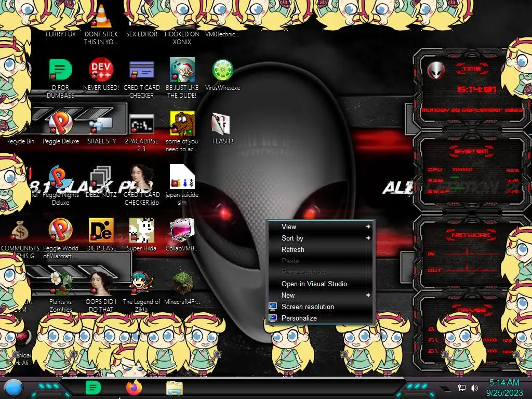Select the HOOKED ON XONIX shortcut

point(182,37)
